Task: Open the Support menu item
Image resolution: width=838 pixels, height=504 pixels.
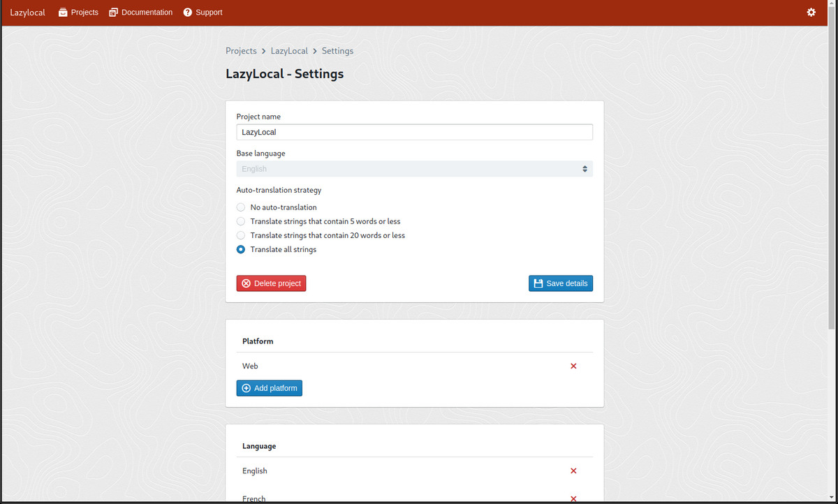Action: tap(209, 13)
